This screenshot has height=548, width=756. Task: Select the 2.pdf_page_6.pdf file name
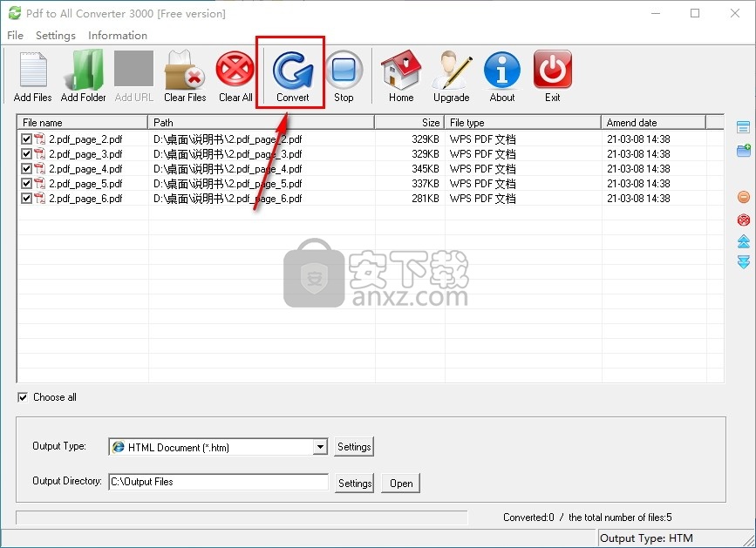[x=85, y=199]
